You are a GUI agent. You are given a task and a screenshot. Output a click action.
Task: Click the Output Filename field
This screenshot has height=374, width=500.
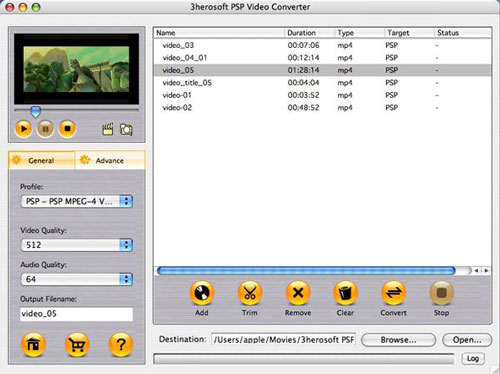[77, 314]
